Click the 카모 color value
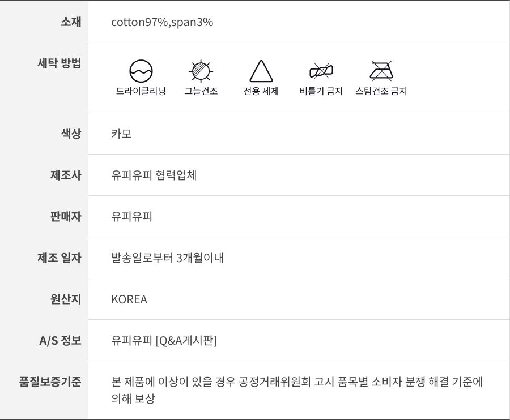The height and width of the screenshot is (420, 510). tap(122, 134)
